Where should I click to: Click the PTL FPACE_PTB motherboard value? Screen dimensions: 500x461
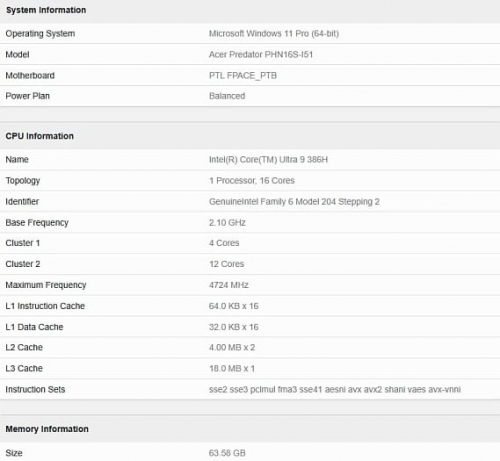point(243,76)
